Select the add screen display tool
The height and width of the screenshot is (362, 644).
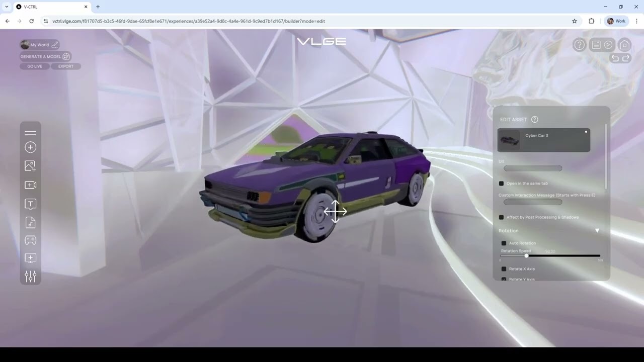pyautogui.click(x=30, y=258)
